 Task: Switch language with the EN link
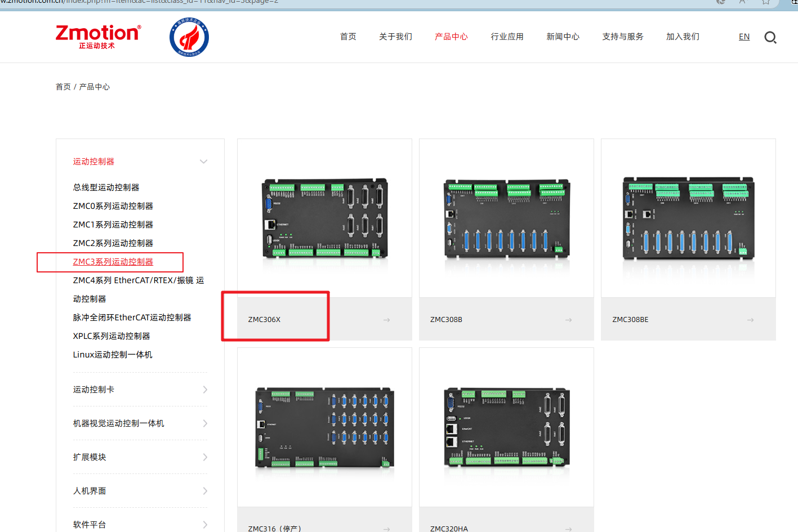(x=744, y=37)
